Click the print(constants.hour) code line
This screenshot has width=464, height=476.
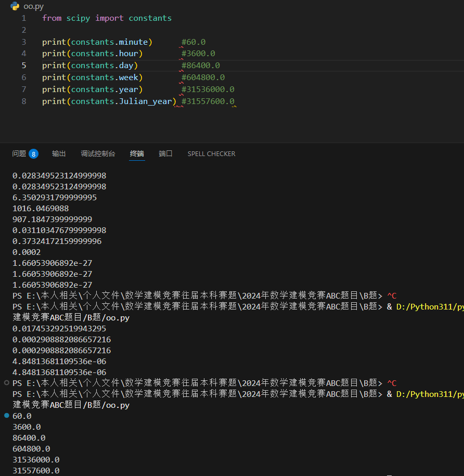92,54
